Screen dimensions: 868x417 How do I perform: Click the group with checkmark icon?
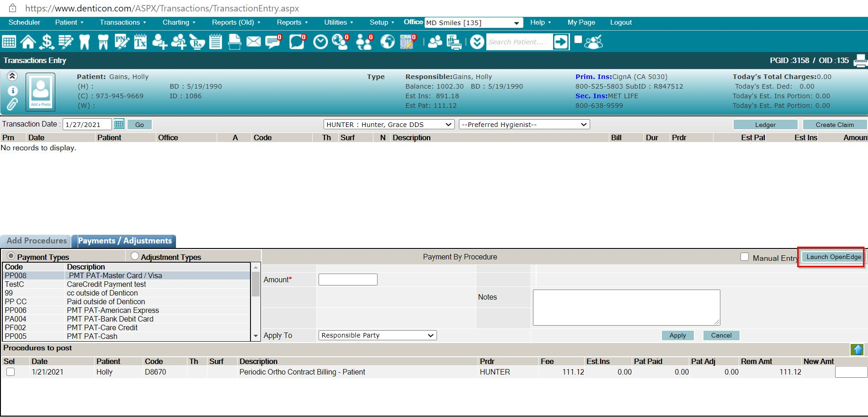coord(594,42)
